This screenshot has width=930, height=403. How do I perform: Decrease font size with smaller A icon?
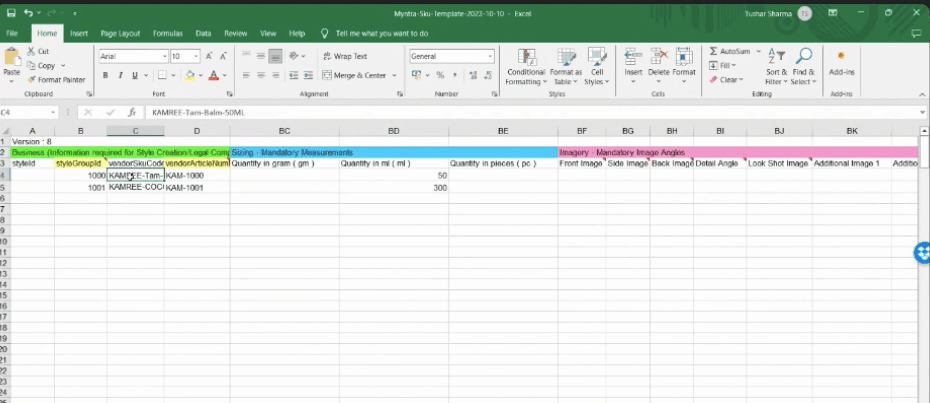tap(223, 56)
